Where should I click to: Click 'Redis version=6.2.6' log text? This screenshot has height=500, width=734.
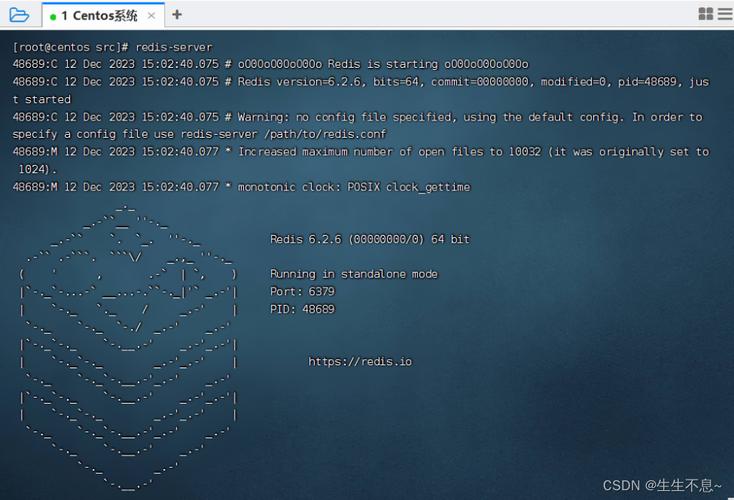coord(300,82)
